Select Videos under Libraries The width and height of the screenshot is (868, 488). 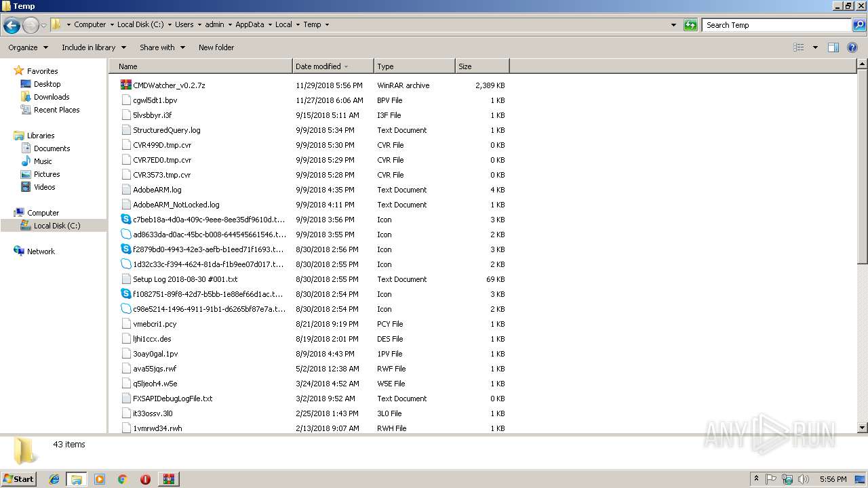click(44, 187)
